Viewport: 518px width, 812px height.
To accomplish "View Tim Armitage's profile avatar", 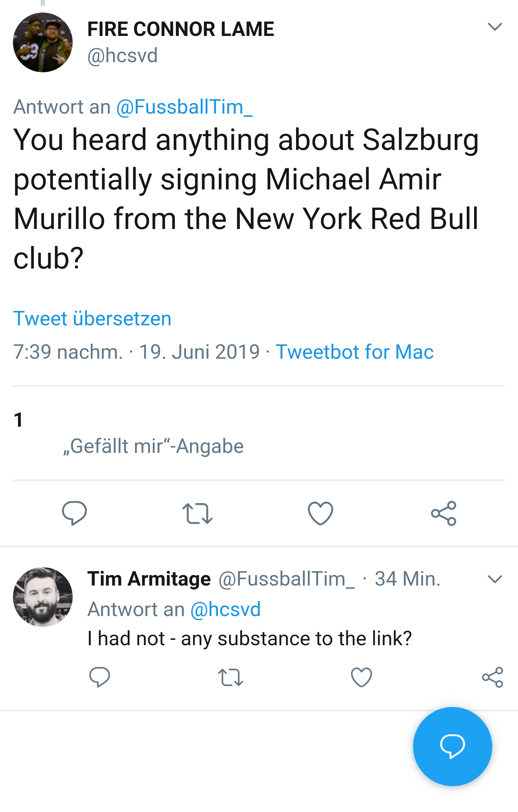I will point(43,597).
